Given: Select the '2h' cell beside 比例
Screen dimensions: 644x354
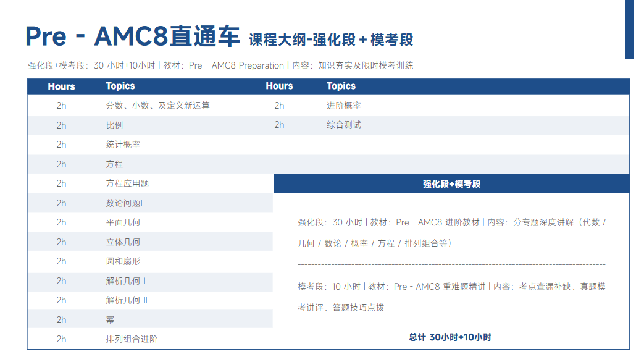Looking at the screenshot, I should click(x=61, y=125).
